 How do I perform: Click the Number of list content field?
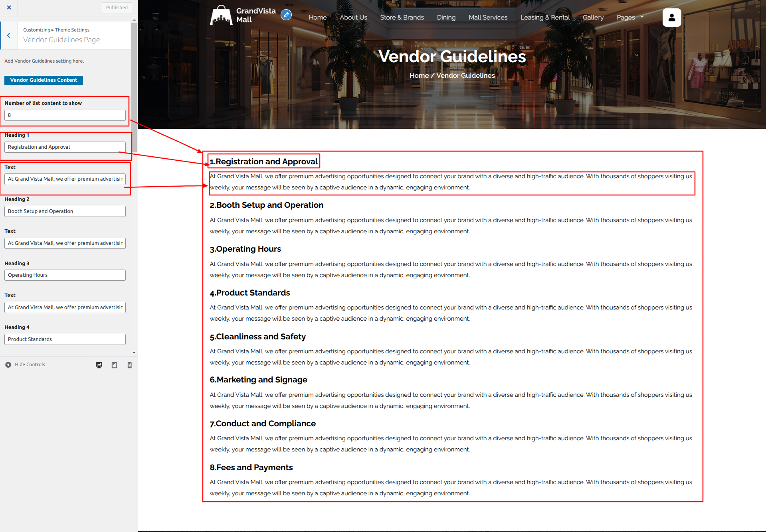(x=65, y=115)
